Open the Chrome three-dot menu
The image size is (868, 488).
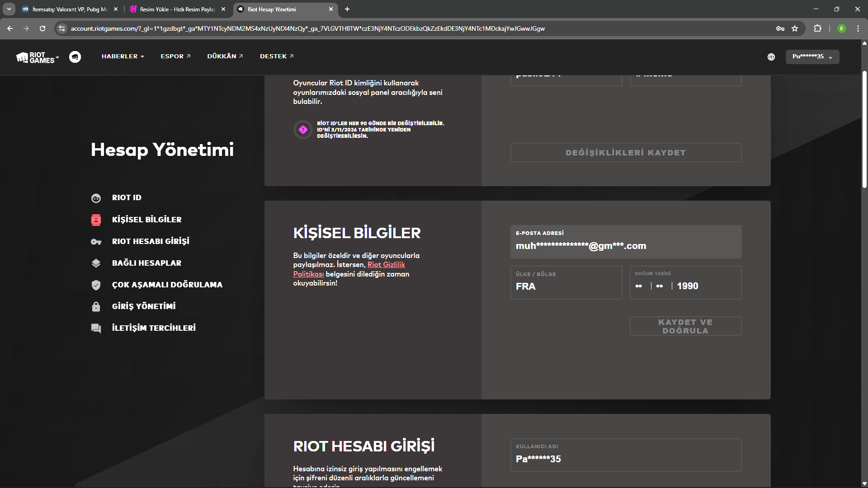click(858, 28)
